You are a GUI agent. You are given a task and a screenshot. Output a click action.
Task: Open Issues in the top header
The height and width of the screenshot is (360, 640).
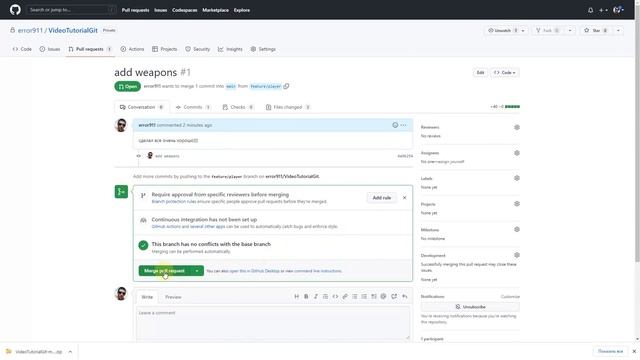click(160, 10)
